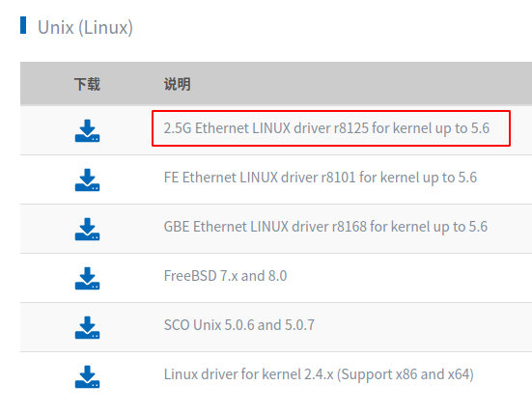
Task: Click the blank area right of FreeBSD text
Action: click(x=407, y=278)
